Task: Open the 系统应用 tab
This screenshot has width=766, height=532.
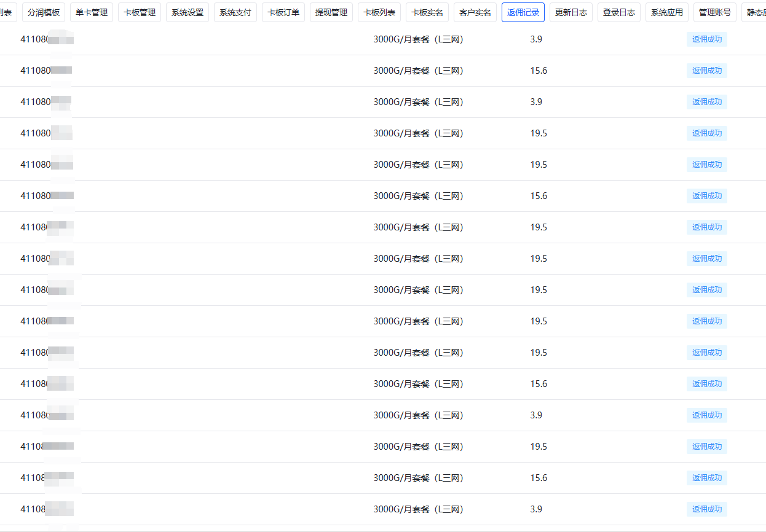Action: click(x=667, y=12)
